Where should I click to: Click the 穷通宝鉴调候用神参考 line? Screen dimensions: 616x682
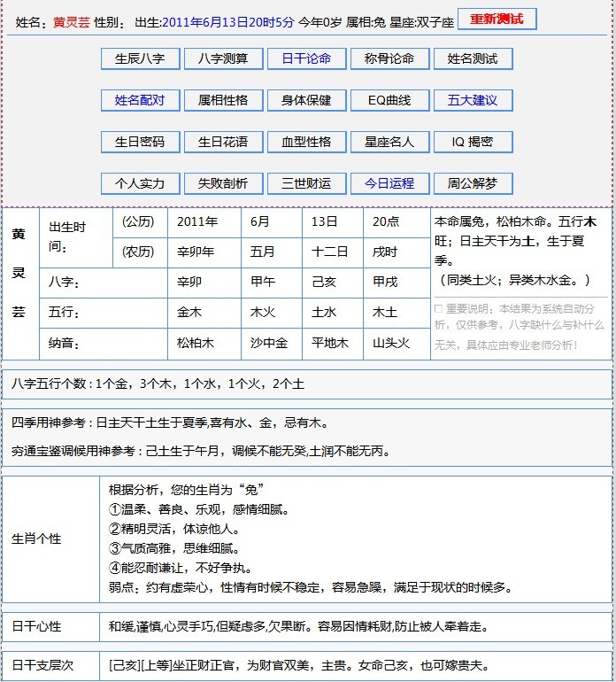(x=201, y=451)
